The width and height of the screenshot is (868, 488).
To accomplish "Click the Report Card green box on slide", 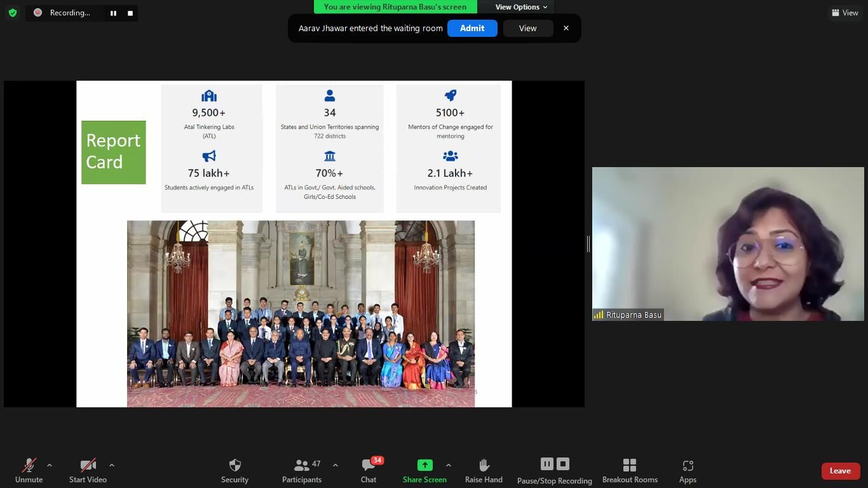I will click(114, 152).
